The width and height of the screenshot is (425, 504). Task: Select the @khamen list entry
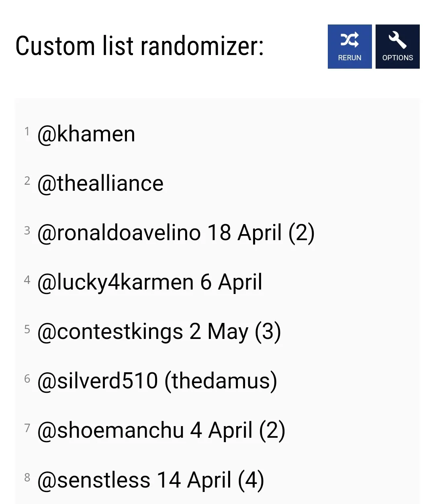coord(86,134)
